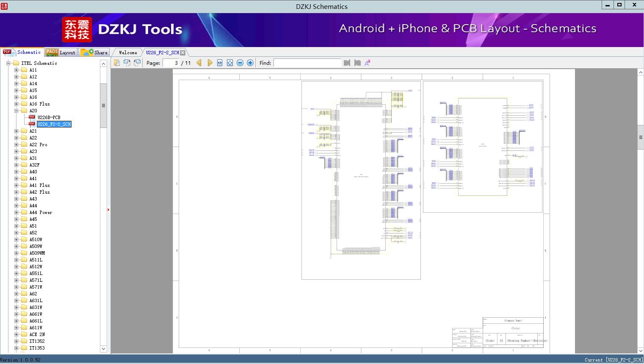This screenshot has width=644, height=364.
Task: Click the schematic page canvas
Action: (x=373, y=211)
